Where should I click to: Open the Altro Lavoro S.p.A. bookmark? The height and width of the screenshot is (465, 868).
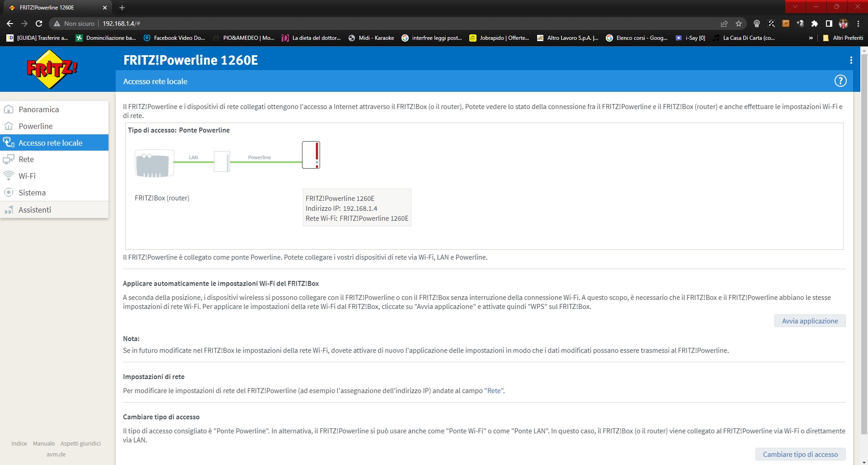567,38
